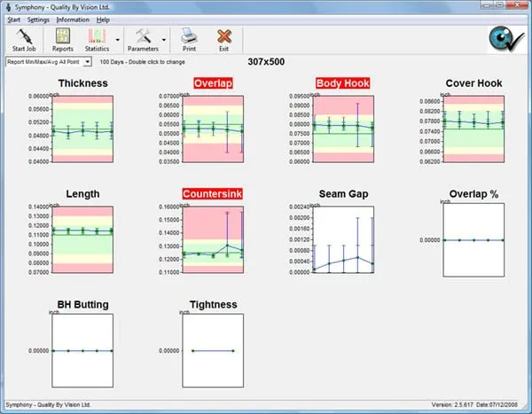Open the Settings menu
This screenshot has height=414, width=532.
(38, 20)
